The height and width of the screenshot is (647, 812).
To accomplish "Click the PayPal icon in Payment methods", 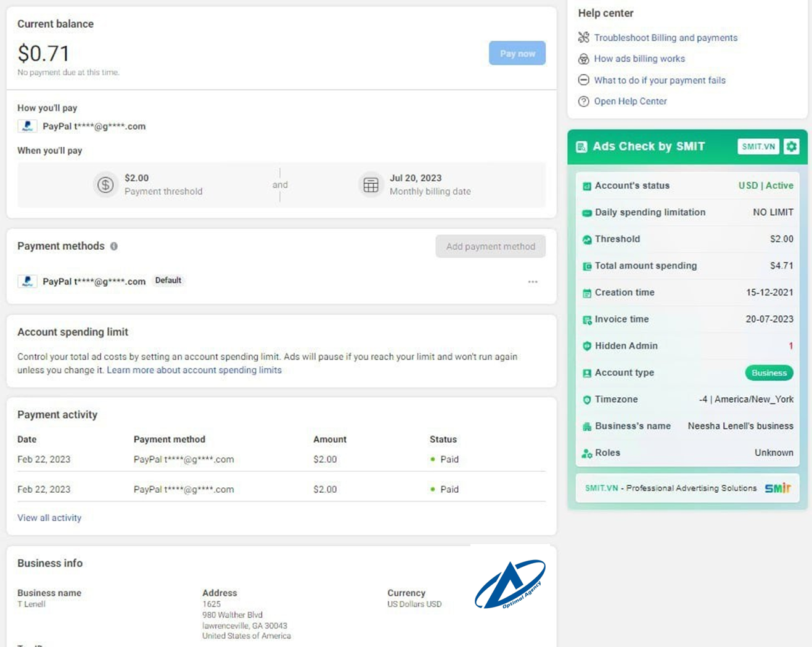I will pos(27,281).
